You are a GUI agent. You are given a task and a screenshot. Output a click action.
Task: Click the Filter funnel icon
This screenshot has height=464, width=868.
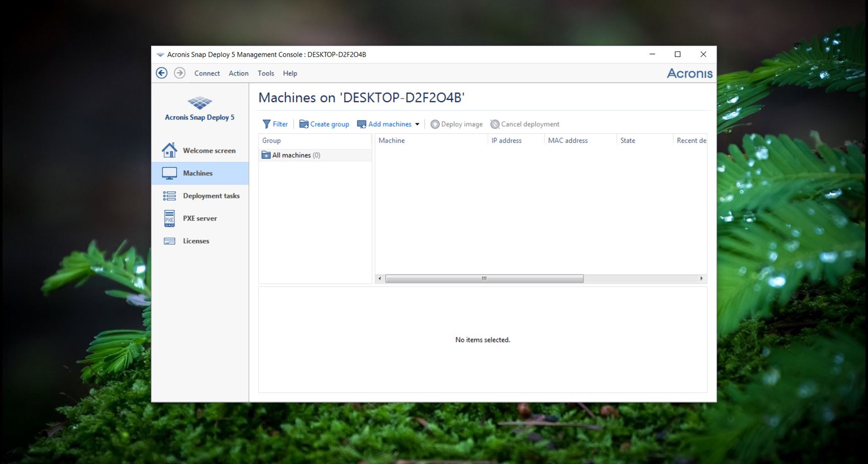(266, 124)
